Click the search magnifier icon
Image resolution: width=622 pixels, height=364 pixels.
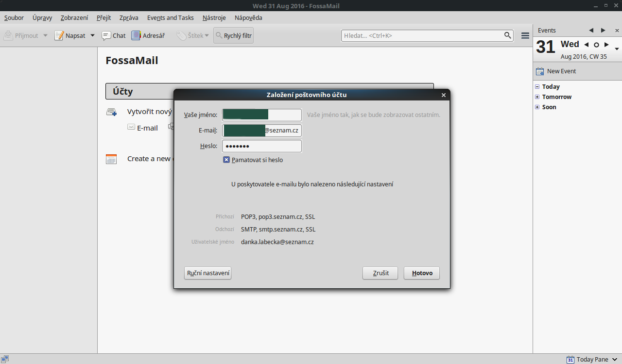[x=508, y=35]
